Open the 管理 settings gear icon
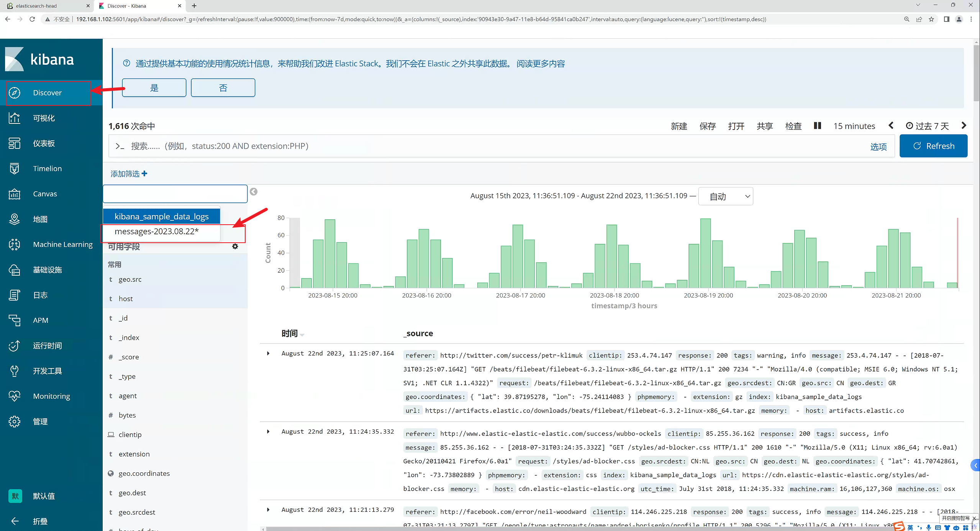The height and width of the screenshot is (531, 980). [14, 421]
